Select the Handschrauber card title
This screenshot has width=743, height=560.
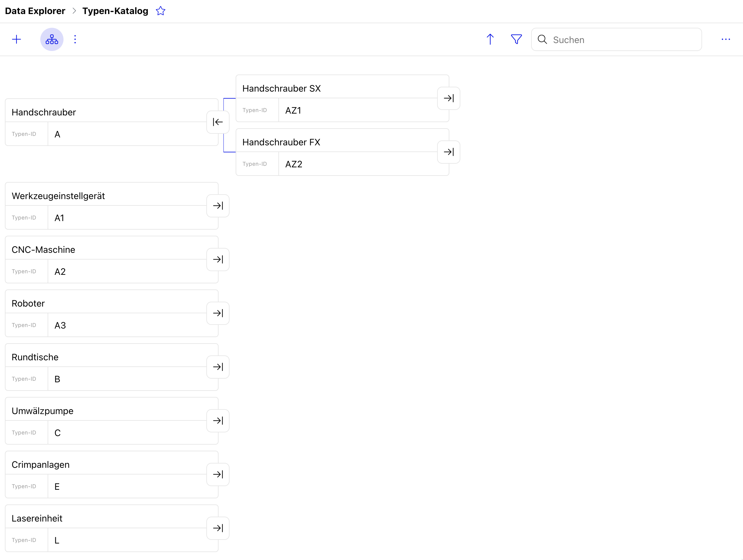point(44,112)
